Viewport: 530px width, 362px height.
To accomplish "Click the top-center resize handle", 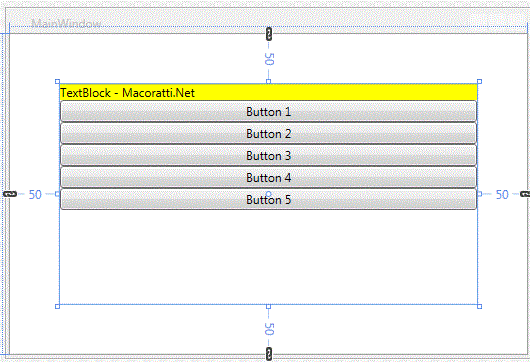I will [x=268, y=81].
